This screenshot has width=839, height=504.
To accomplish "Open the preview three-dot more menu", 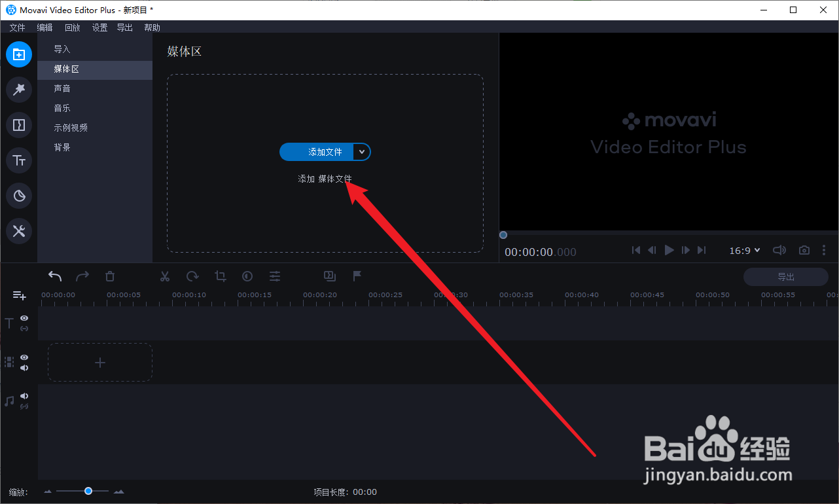I will point(824,250).
